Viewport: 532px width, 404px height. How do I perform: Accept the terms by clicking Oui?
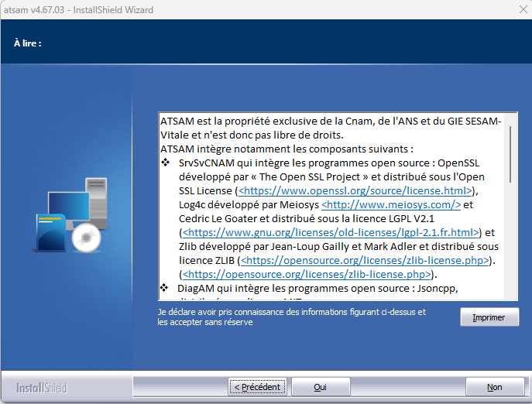point(320,387)
